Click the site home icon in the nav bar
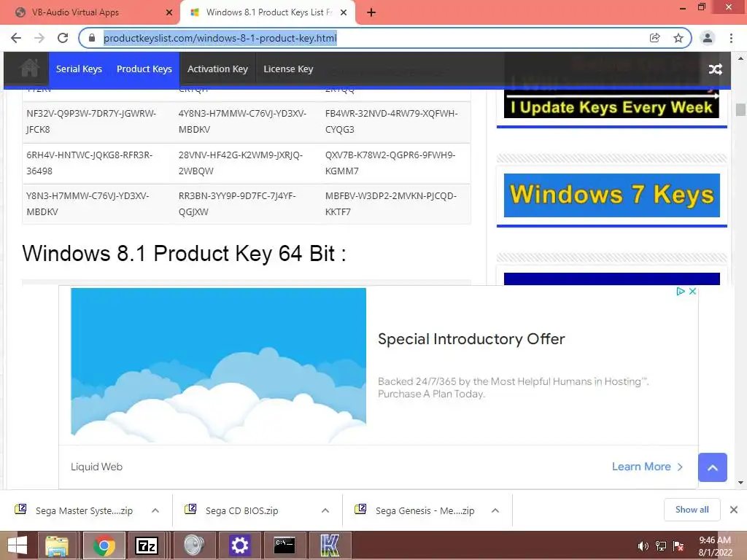Screen dimensions: 747x560 tap(29, 69)
